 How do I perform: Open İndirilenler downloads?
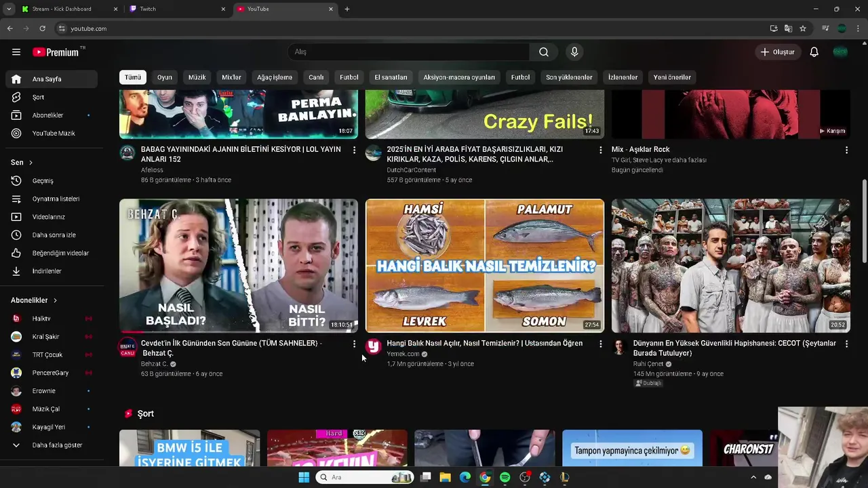(52, 271)
